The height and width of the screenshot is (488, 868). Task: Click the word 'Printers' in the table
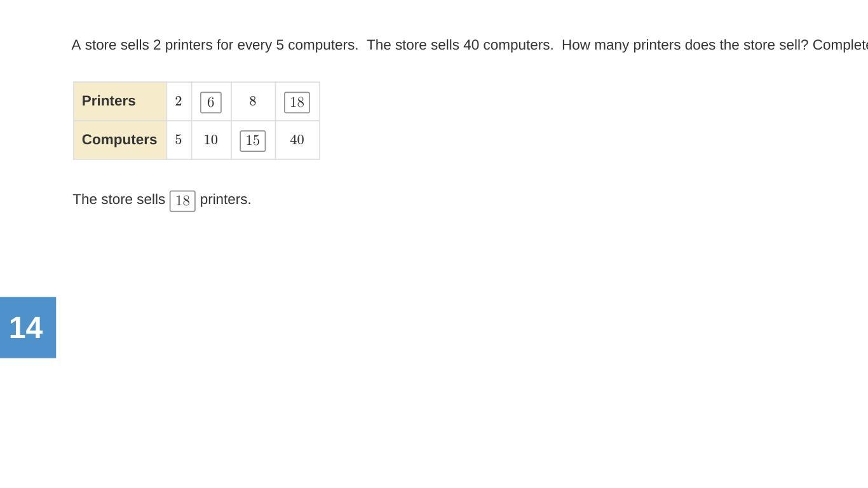(x=109, y=101)
